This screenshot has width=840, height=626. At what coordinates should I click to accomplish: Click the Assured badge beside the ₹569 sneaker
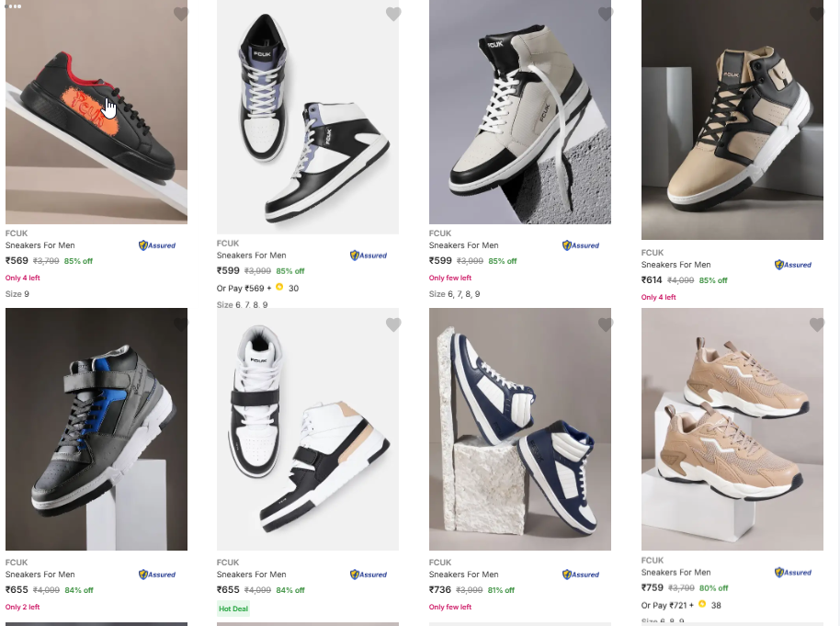[157, 245]
